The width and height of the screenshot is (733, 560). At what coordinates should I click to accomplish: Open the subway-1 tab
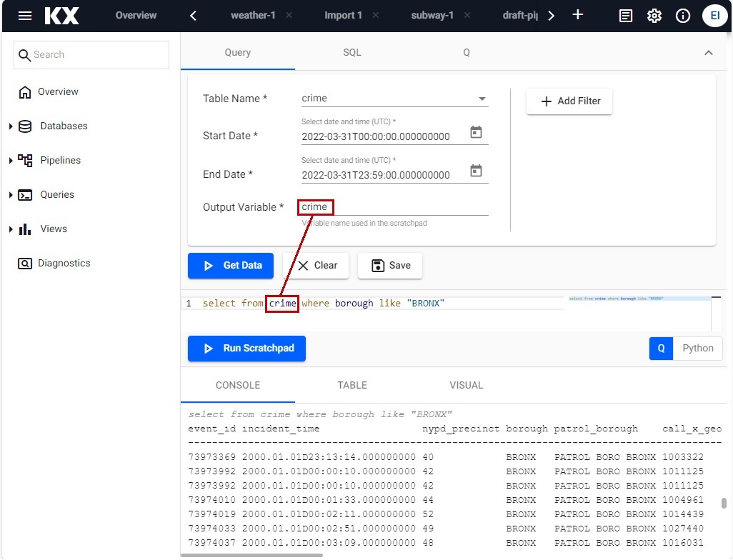(432, 16)
